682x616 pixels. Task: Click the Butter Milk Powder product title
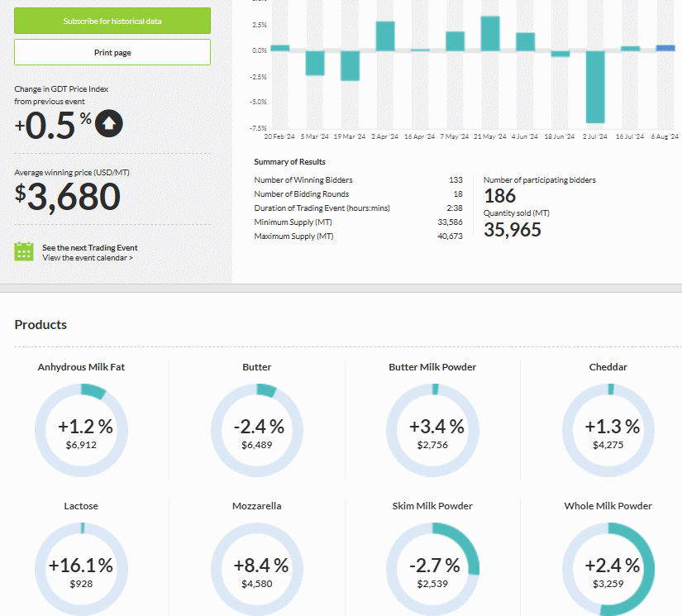click(432, 367)
